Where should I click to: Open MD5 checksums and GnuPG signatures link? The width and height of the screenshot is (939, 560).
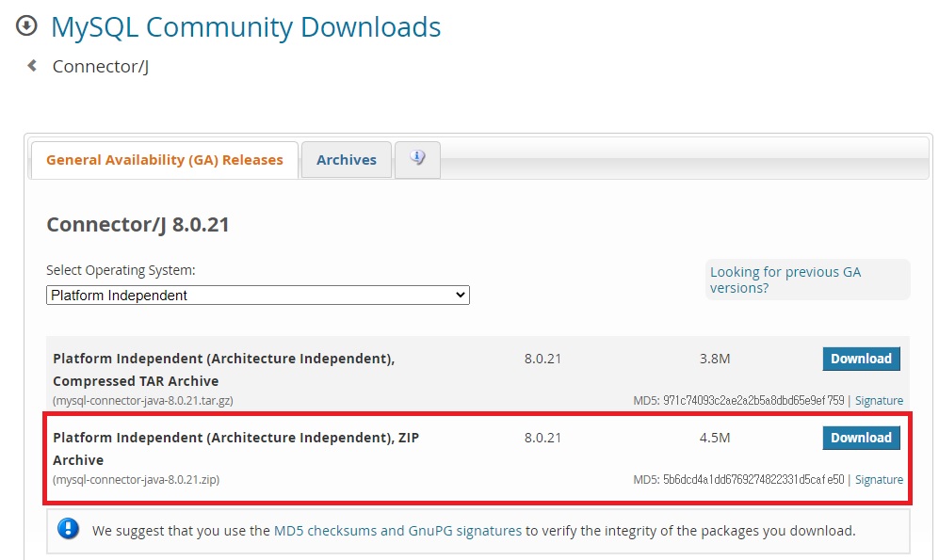(397, 531)
